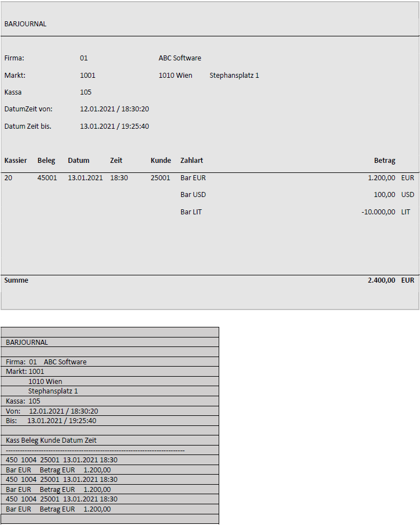Click the 100,00 USD amount
Image resolution: width=420 pixels, height=525 pixels.
[x=384, y=195]
